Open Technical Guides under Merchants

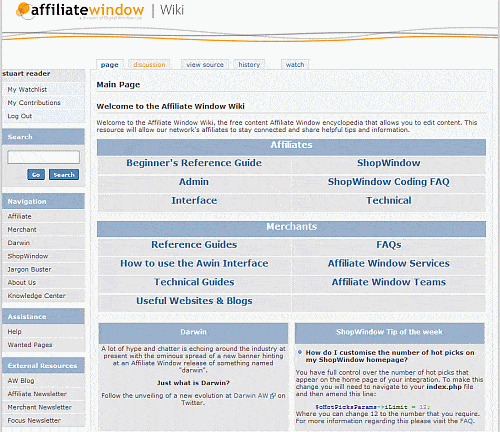pyautogui.click(x=194, y=282)
